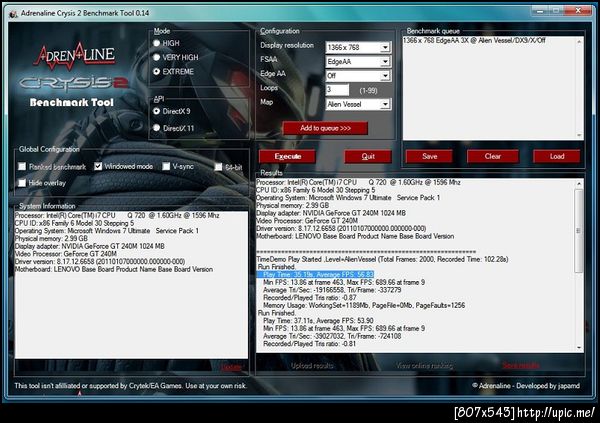Click the Results panel scrollbar down arrow

(579, 348)
